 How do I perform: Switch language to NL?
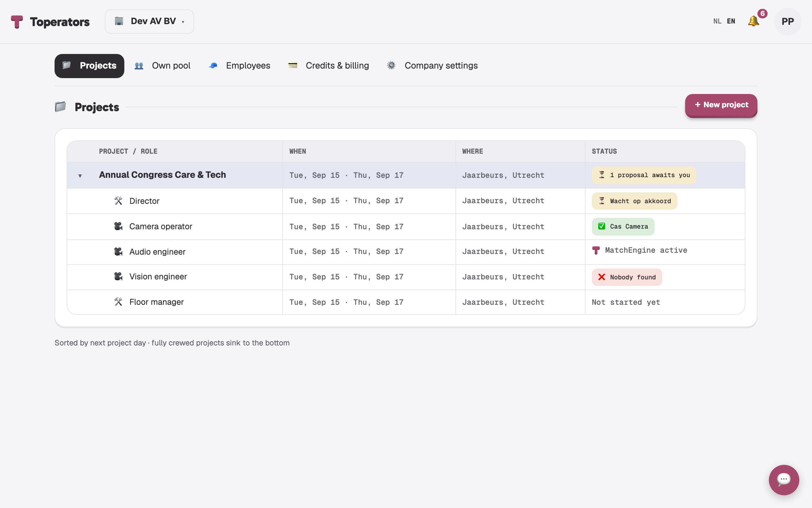717,21
